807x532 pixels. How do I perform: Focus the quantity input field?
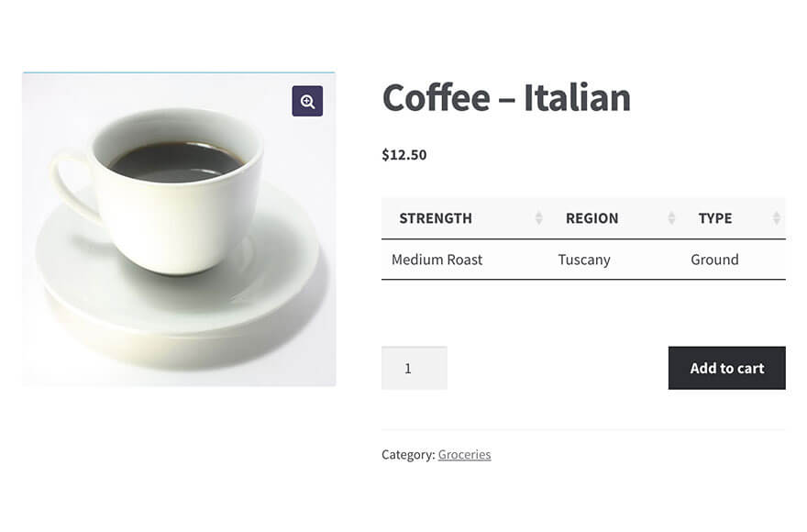pos(414,368)
